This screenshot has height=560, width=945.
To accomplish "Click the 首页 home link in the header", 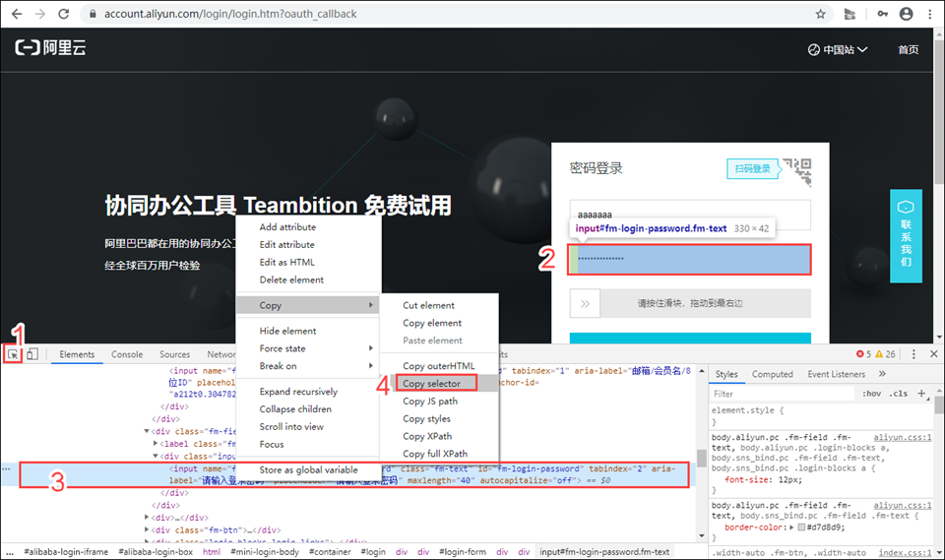I will click(908, 49).
